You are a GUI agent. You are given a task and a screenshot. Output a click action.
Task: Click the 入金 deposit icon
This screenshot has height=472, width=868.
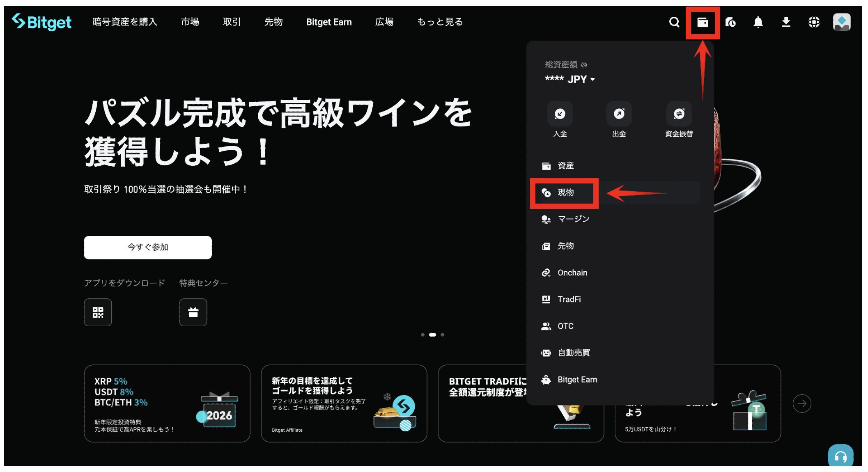coord(560,114)
